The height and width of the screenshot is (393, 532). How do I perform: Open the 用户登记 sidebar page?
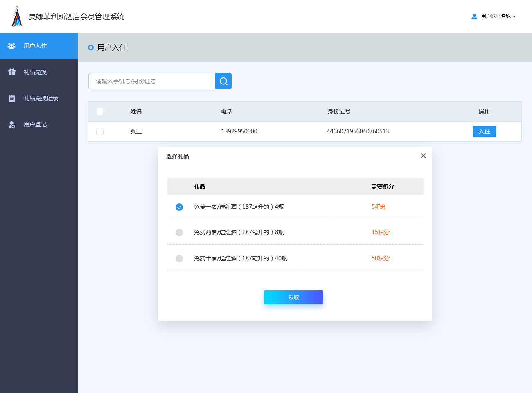pyautogui.click(x=35, y=124)
